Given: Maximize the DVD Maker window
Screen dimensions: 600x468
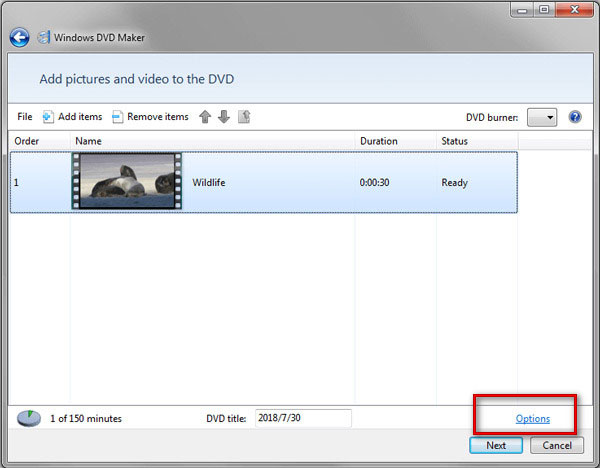Looking at the screenshot, I should [544, 10].
